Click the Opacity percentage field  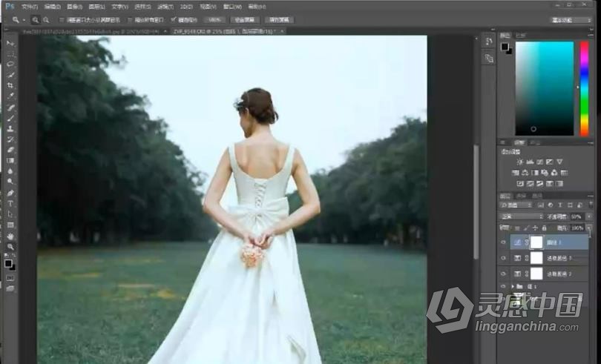tap(577, 217)
